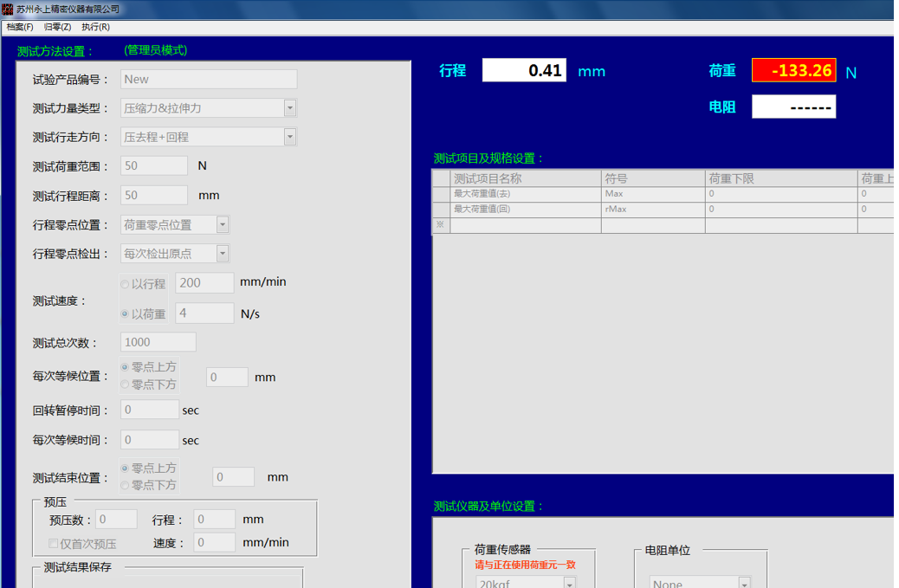Open the 行程零点检出 dropdown
Image resolution: width=899 pixels, height=588 pixels.
[x=223, y=254]
